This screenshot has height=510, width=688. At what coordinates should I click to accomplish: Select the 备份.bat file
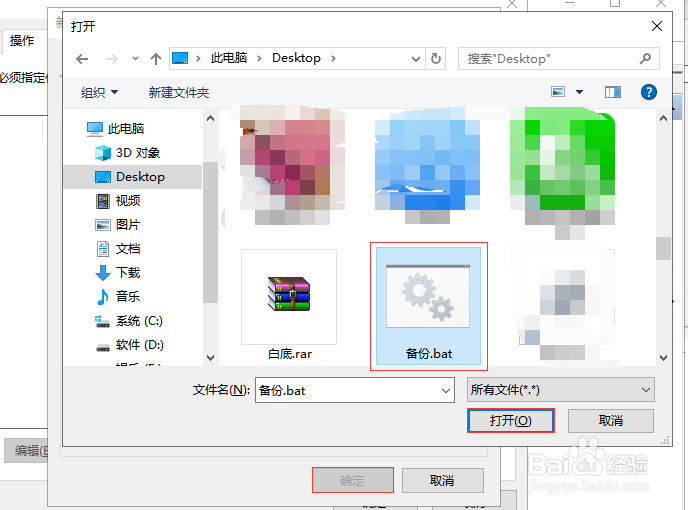point(428,305)
